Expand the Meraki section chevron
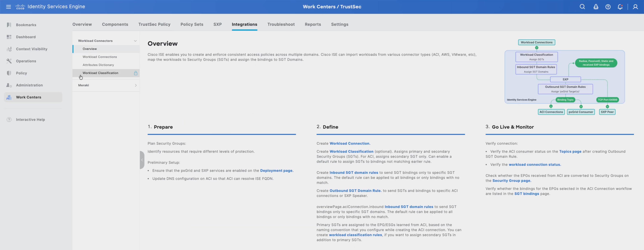The width and height of the screenshot is (644, 250). point(136,85)
